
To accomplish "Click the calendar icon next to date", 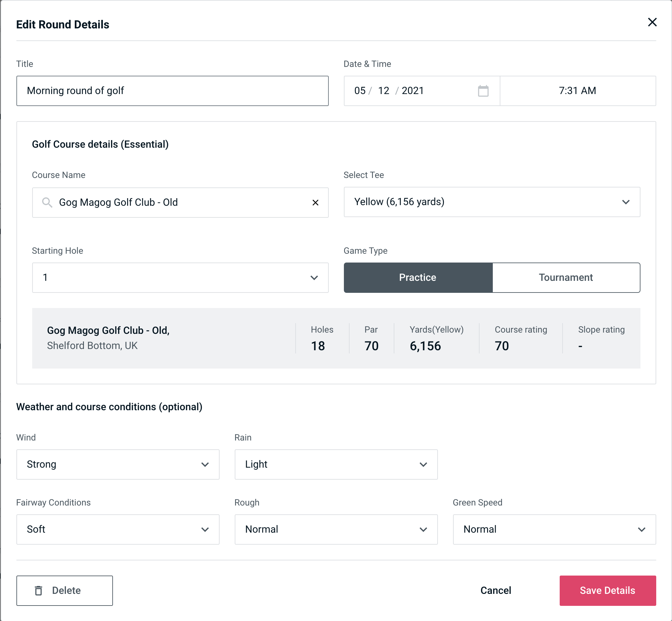I will pos(482,91).
